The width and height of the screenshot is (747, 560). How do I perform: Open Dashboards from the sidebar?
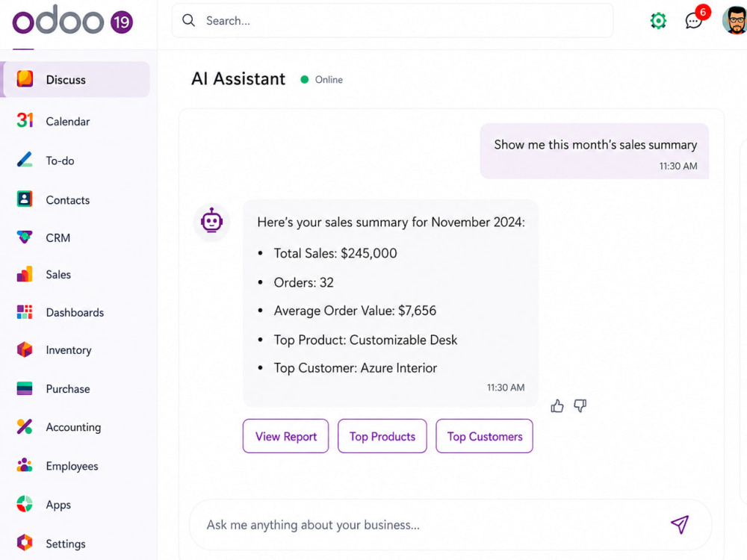76,312
